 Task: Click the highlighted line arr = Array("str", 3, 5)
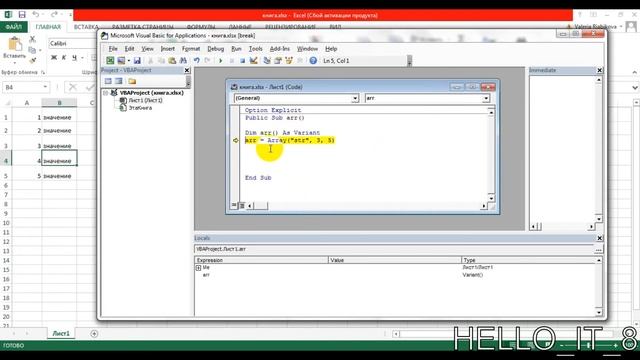click(289, 140)
